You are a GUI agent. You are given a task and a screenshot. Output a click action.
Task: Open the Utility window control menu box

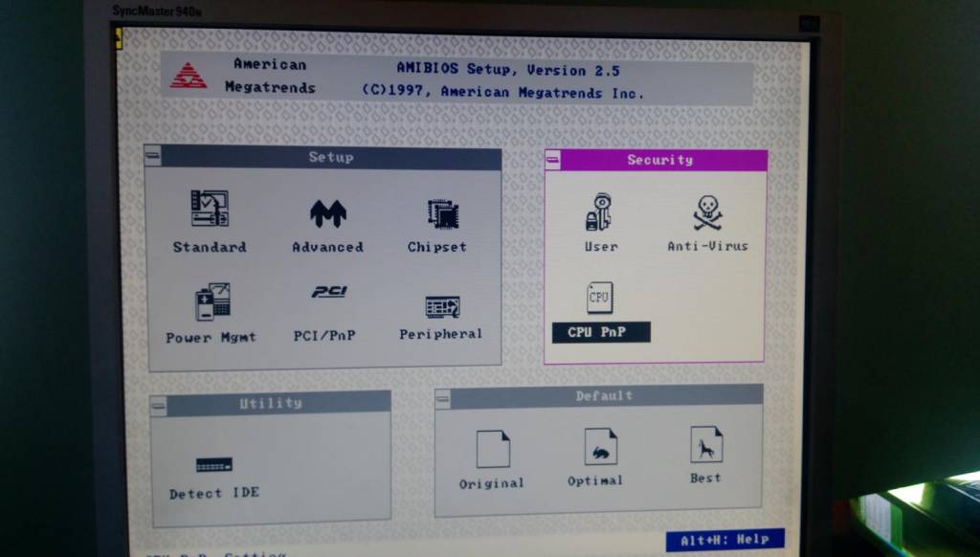[159, 407]
